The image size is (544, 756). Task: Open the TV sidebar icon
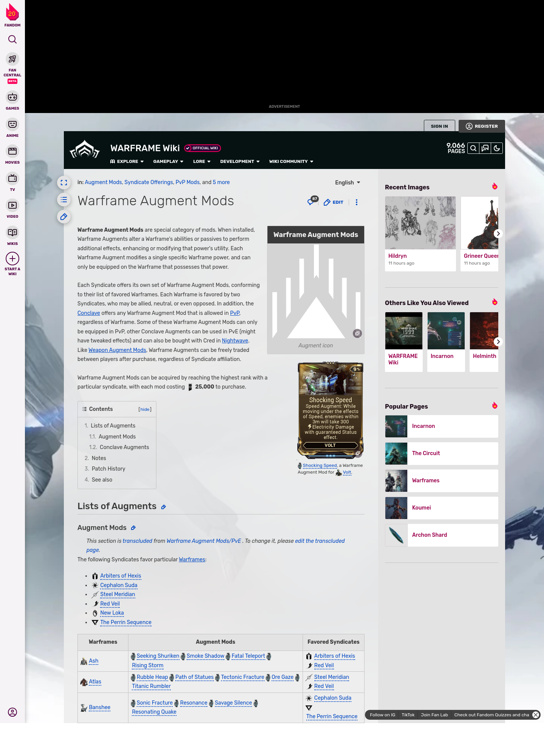[x=12, y=178]
